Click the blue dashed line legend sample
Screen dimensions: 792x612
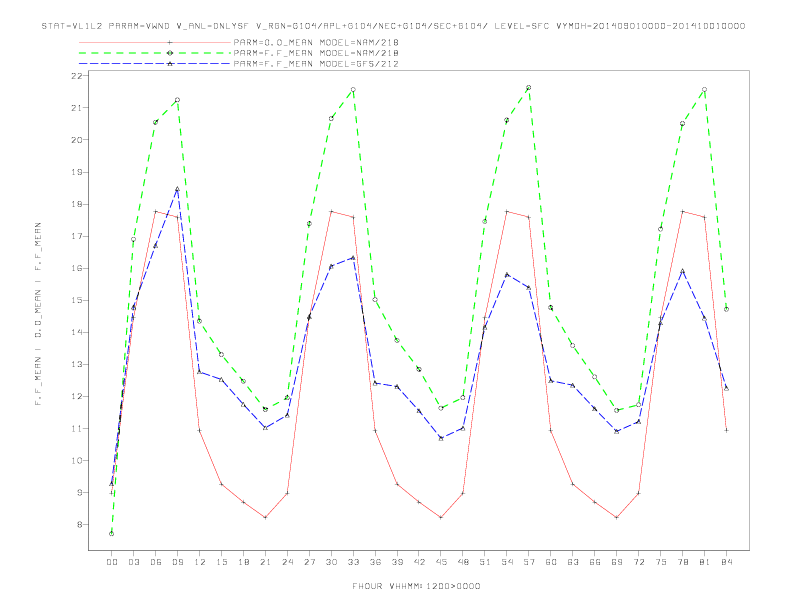pyautogui.click(x=155, y=64)
